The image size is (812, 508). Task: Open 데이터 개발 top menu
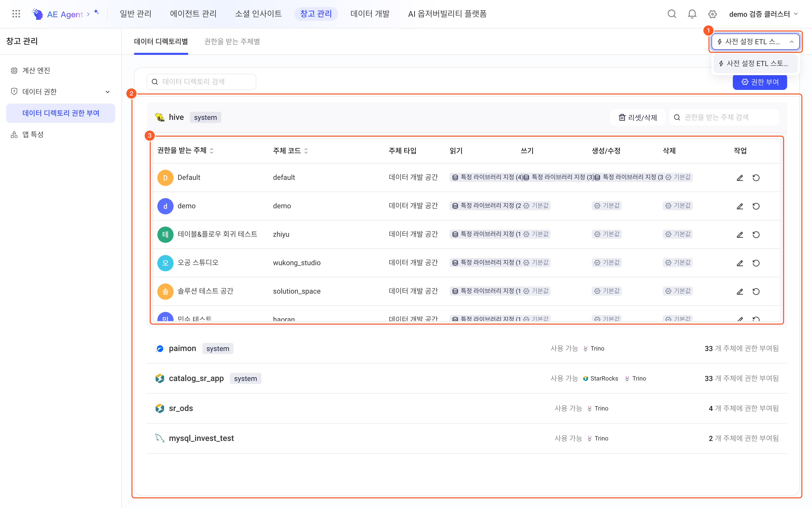click(x=370, y=14)
